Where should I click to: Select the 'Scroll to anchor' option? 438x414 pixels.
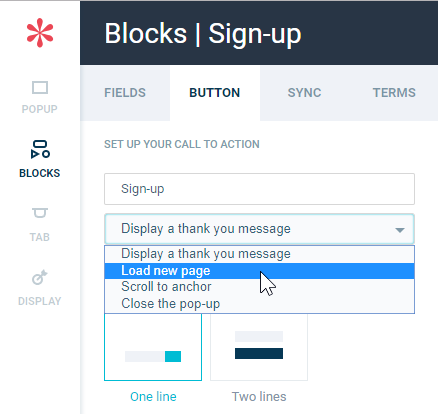click(259, 287)
